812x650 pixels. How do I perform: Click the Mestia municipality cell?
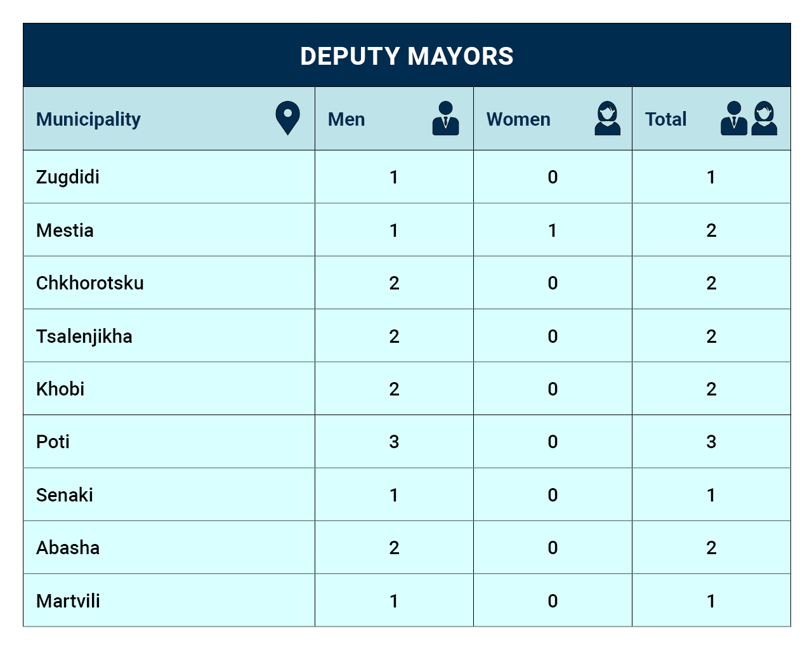(169, 230)
